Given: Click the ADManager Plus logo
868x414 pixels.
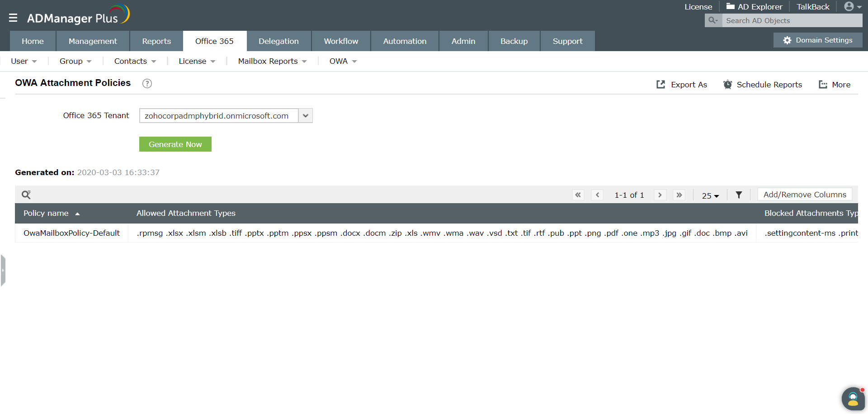Looking at the screenshot, I should [x=78, y=15].
